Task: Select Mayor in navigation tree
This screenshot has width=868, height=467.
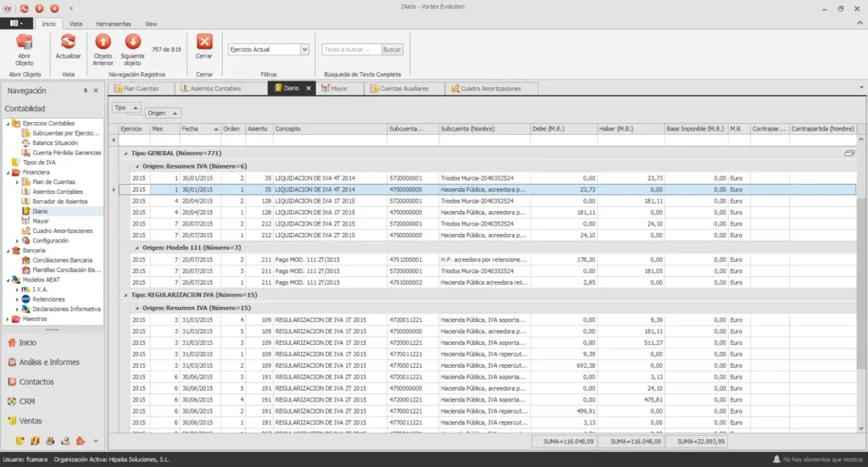Action: click(41, 220)
